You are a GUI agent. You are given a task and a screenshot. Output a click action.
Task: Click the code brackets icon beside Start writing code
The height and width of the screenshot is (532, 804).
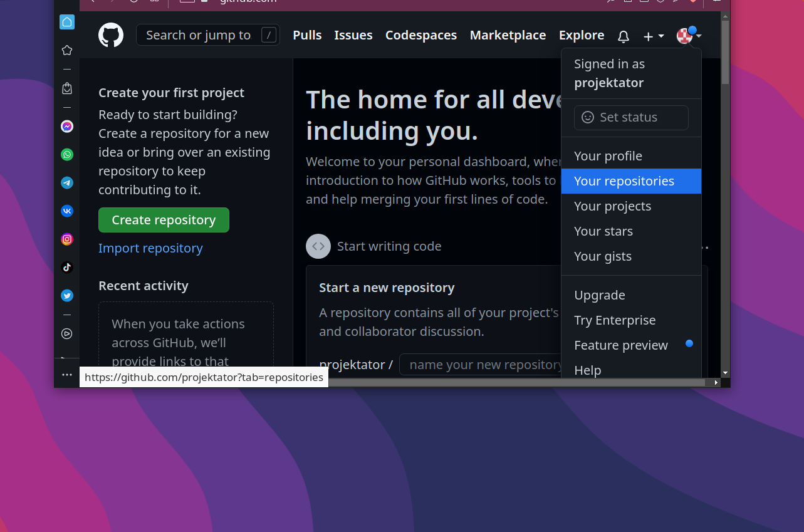(318, 246)
